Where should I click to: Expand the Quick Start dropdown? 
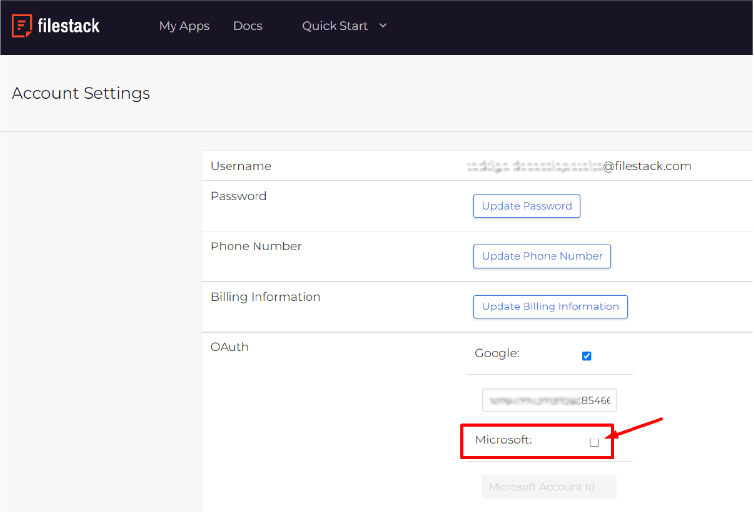click(x=344, y=26)
